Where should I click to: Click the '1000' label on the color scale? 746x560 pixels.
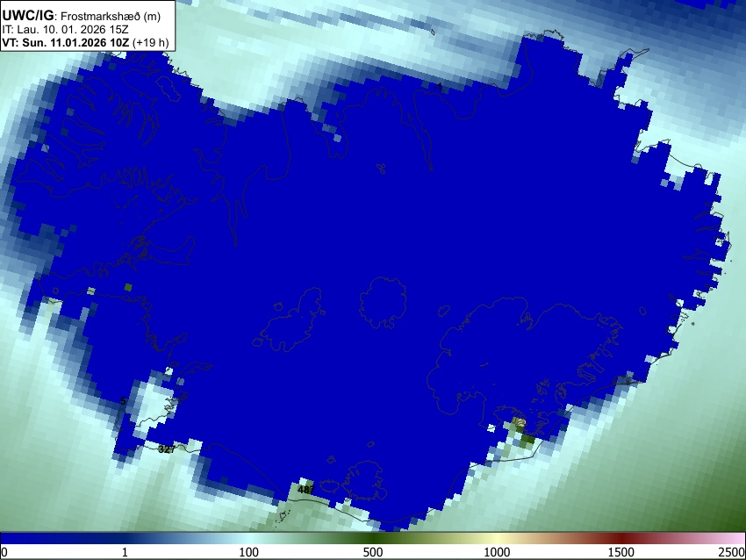tap(497, 552)
